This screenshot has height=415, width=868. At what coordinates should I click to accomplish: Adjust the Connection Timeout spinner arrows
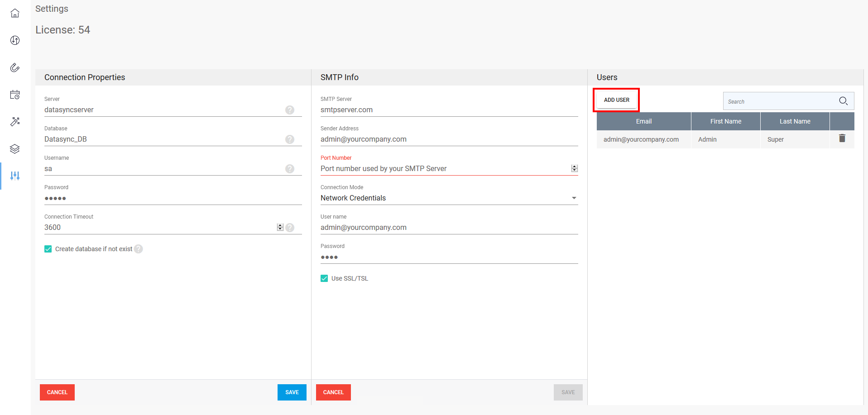pyautogui.click(x=280, y=227)
